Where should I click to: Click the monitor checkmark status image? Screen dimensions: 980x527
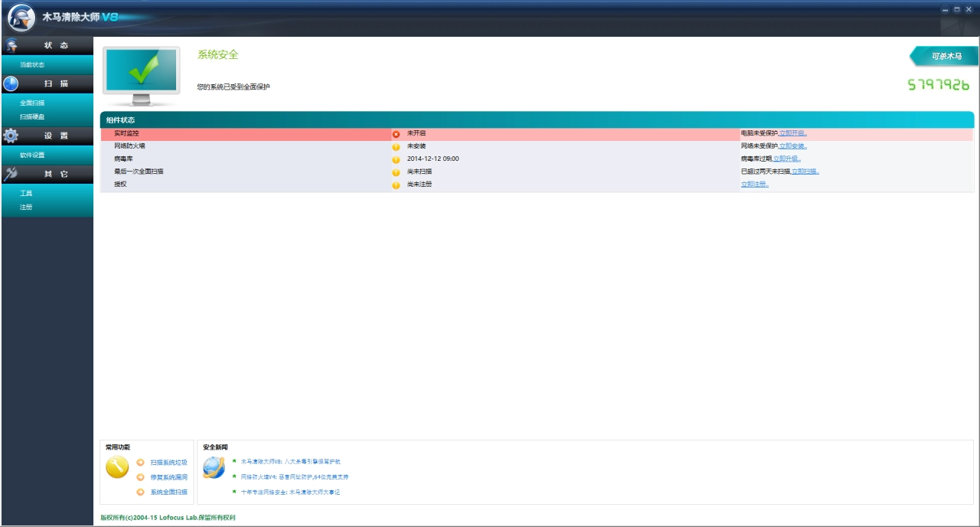141,76
